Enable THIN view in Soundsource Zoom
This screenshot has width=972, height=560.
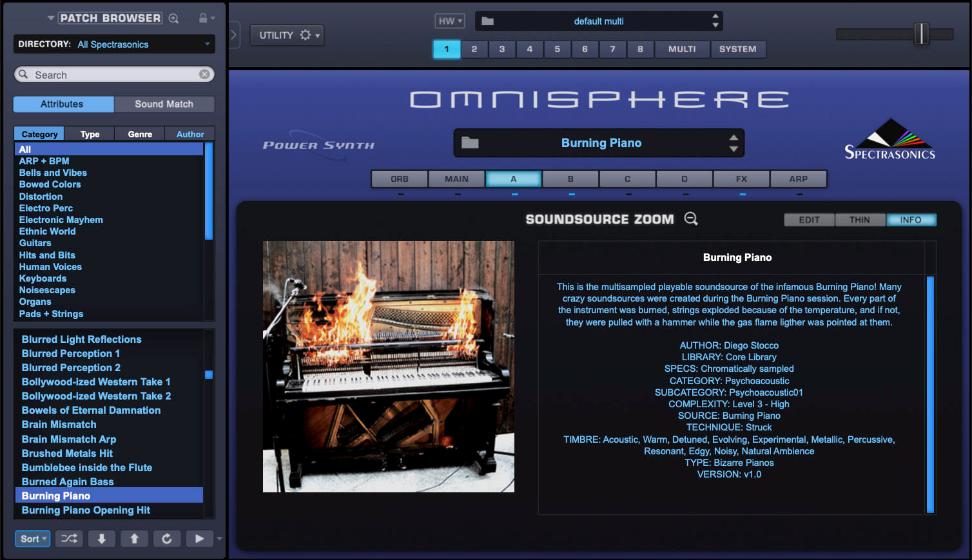coord(860,220)
